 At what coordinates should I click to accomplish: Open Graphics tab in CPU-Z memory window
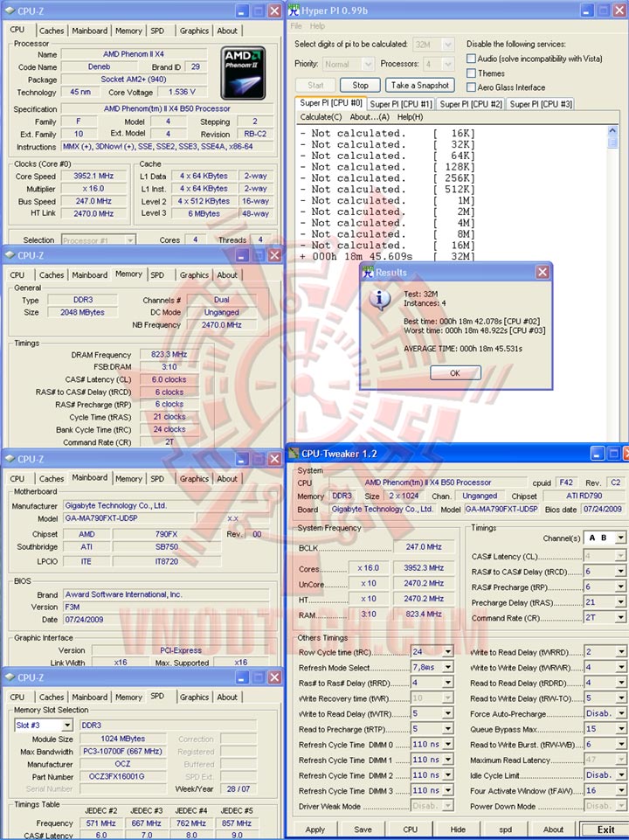194,274
